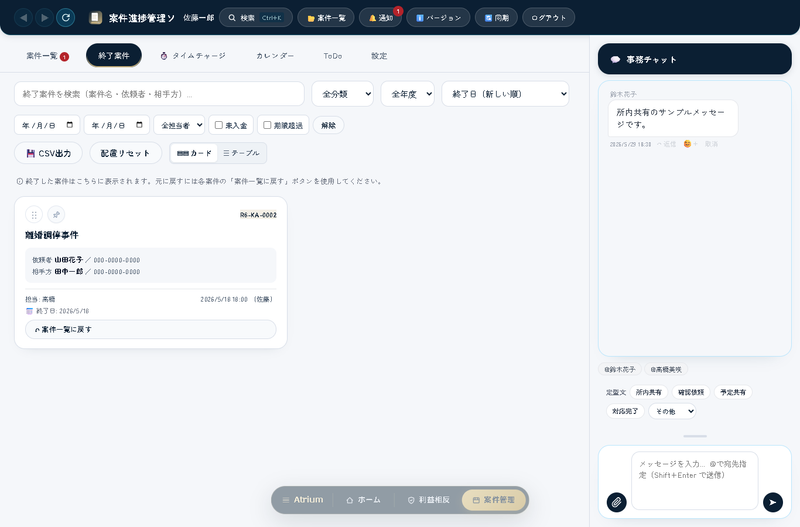This screenshot has width=800, height=527.
Task: Open the 終了日(新しい順) sort dropdown
Action: tap(505, 94)
